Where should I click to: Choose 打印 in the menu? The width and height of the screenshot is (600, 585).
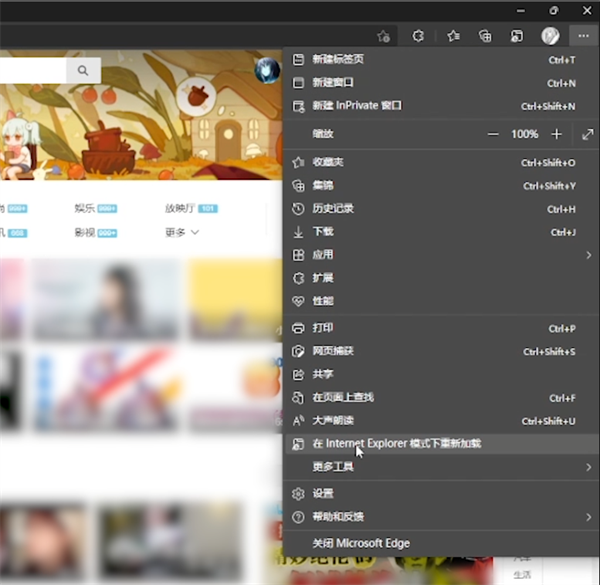tap(441, 328)
